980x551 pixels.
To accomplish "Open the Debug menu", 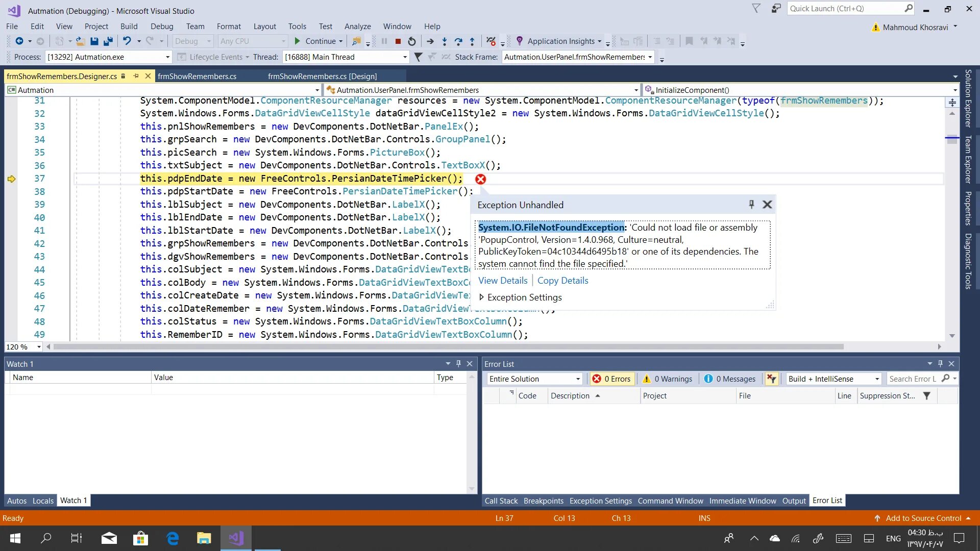I will point(162,27).
